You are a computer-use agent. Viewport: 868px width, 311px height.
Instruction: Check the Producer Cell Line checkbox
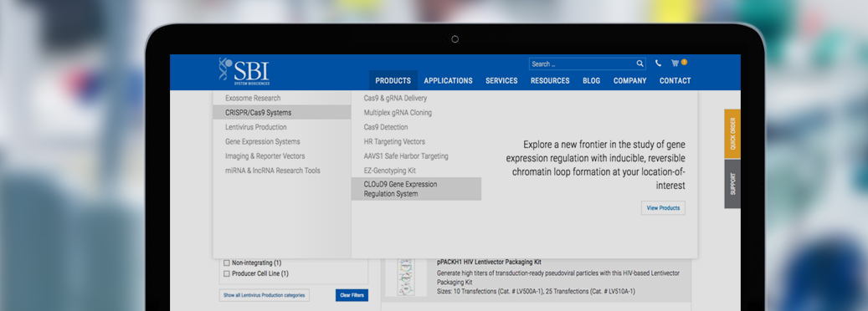226,273
